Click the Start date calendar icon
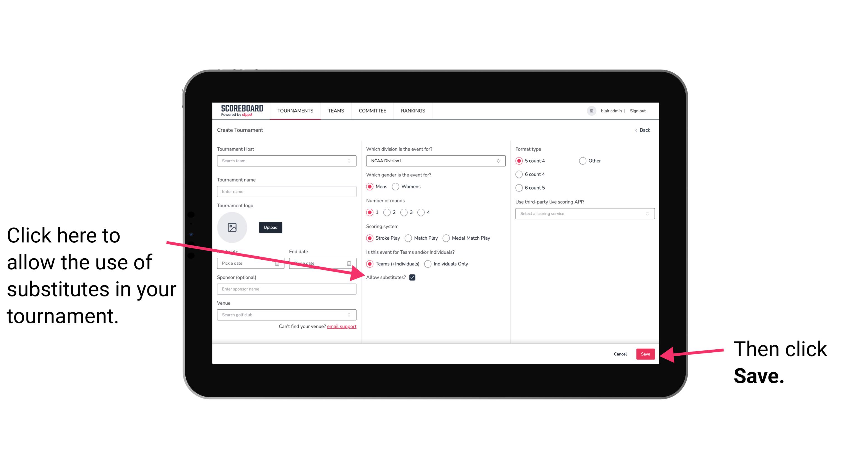Image resolution: width=868 pixels, height=467 pixels. (278, 263)
